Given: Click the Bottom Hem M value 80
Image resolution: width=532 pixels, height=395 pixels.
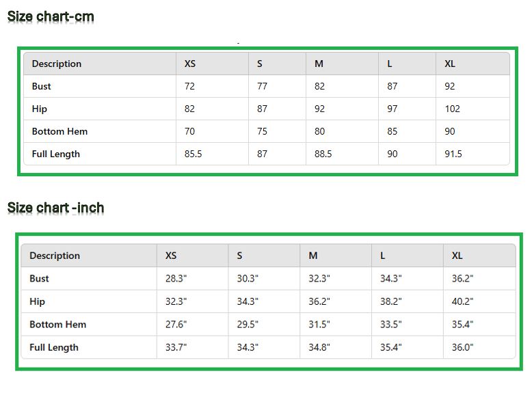Looking at the screenshot, I should point(319,131).
